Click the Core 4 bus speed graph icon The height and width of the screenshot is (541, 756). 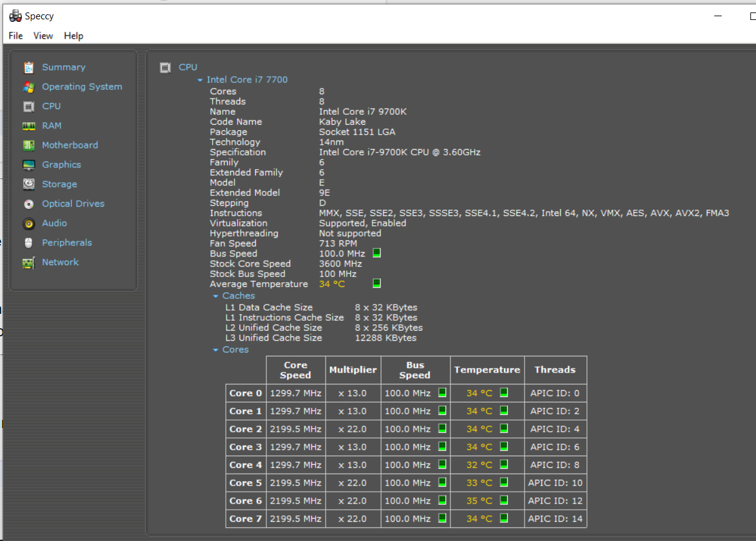[x=442, y=464]
